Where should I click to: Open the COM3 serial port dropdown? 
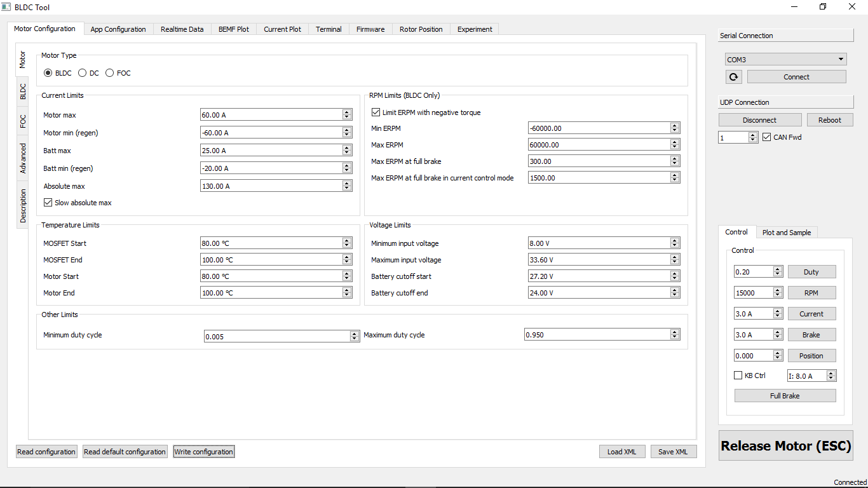tap(786, 60)
